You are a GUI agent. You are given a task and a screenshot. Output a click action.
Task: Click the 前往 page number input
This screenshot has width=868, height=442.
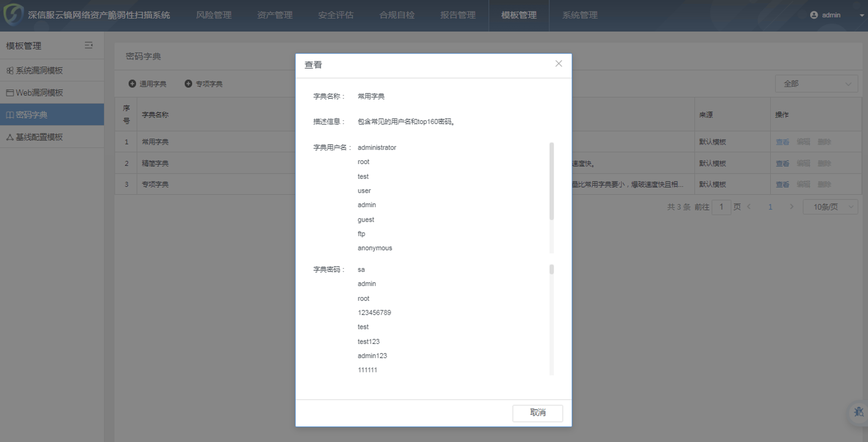pyautogui.click(x=721, y=207)
